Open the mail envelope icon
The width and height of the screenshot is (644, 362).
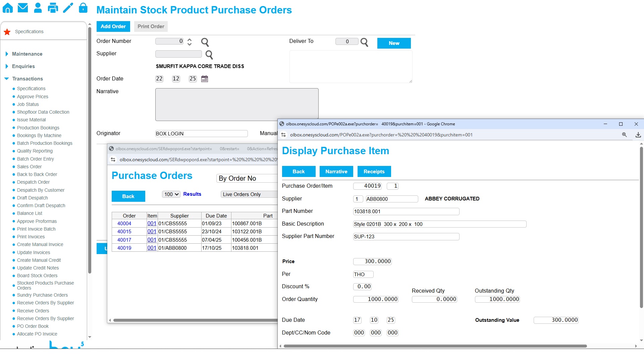[x=23, y=8]
